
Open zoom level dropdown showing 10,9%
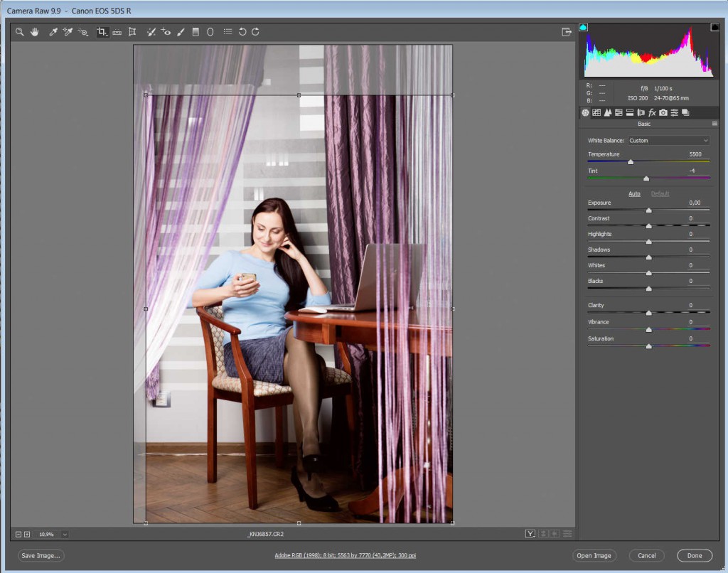coord(65,534)
